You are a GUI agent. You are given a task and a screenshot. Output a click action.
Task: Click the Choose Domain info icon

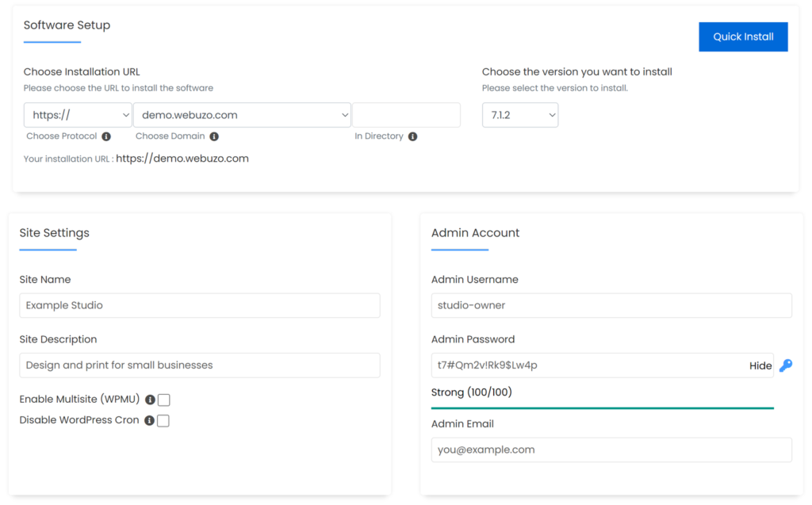click(214, 136)
